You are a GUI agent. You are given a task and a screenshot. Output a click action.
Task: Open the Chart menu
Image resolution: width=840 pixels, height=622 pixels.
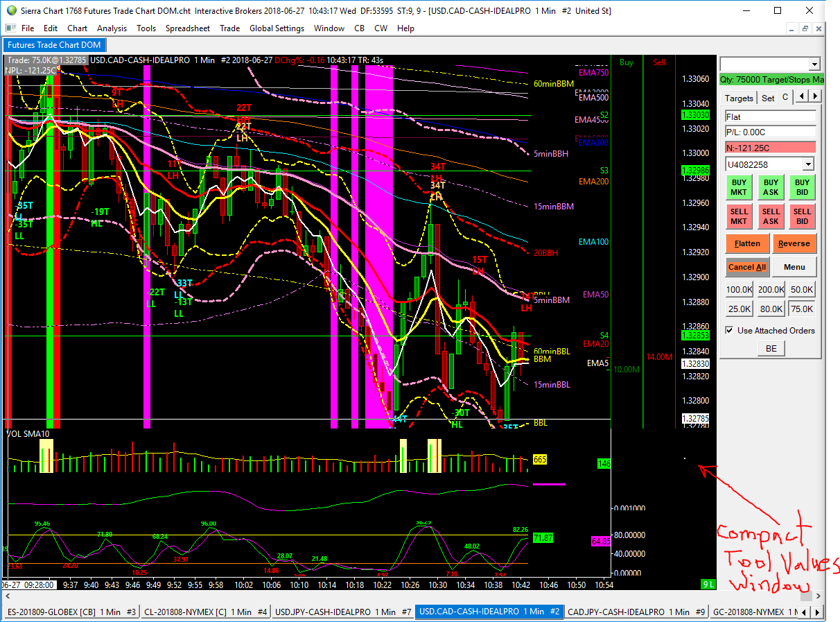(x=77, y=28)
